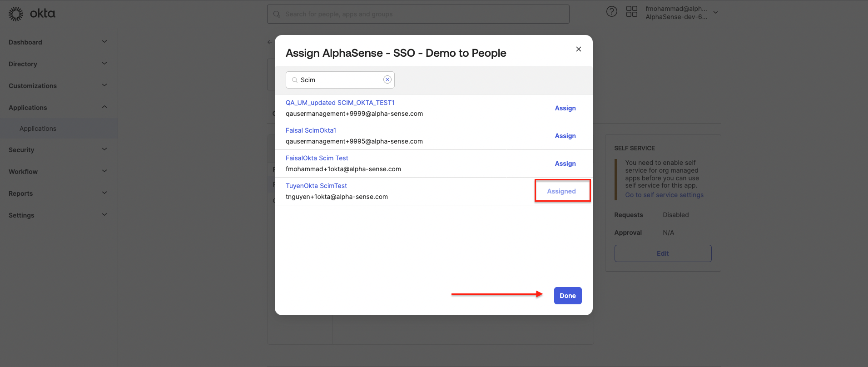Click Assigned for TuyenOkta ScimTest

click(x=561, y=191)
